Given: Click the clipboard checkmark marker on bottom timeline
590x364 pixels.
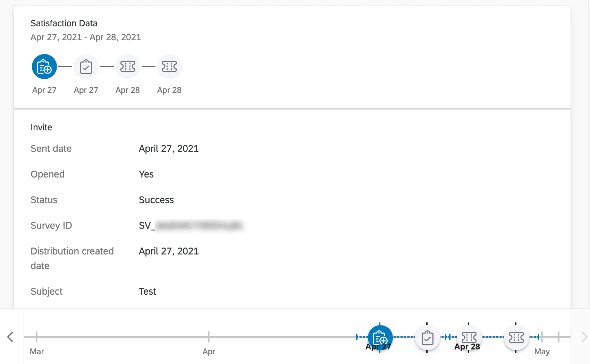Looking at the screenshot, I should coord(427,338).
